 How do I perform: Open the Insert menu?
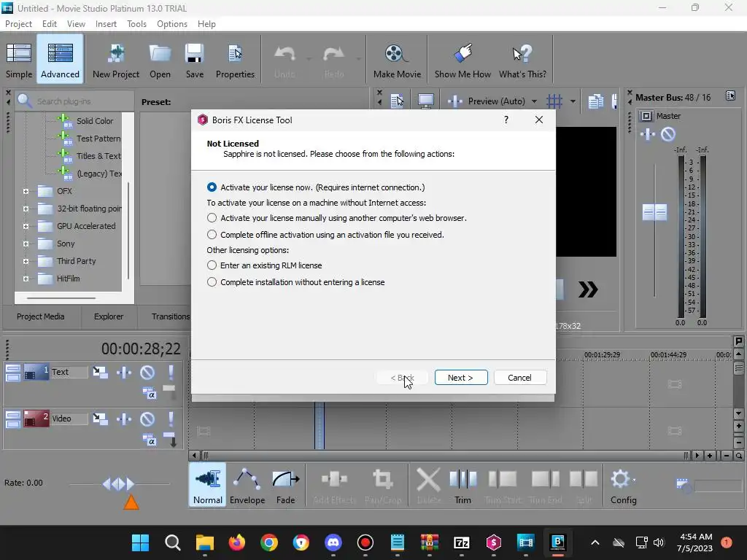click(106, 24)
